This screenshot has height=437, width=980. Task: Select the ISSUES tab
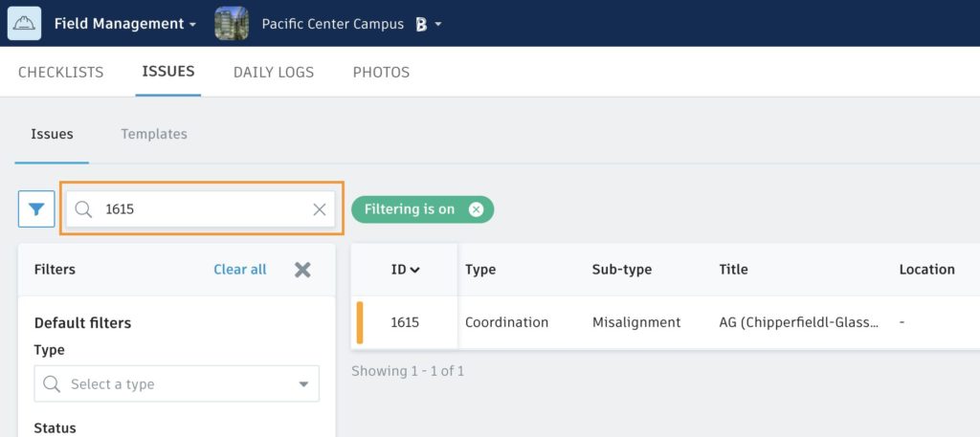168,72
